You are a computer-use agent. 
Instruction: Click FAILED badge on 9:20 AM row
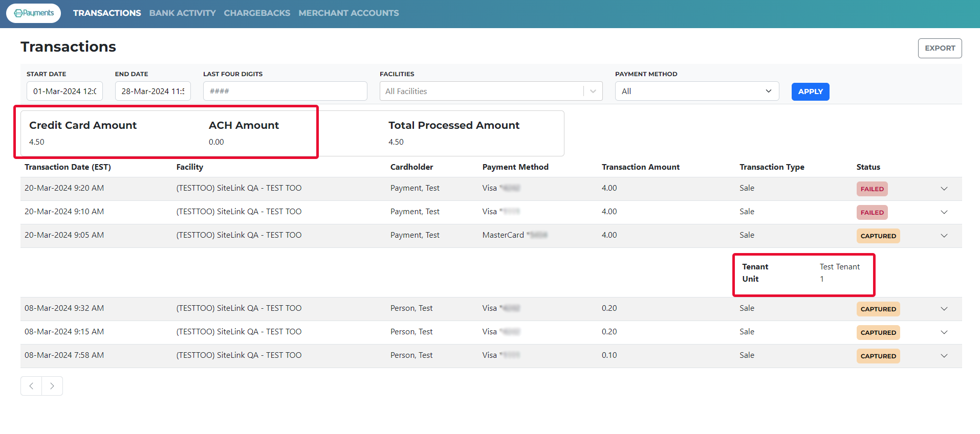coord(872,189)
